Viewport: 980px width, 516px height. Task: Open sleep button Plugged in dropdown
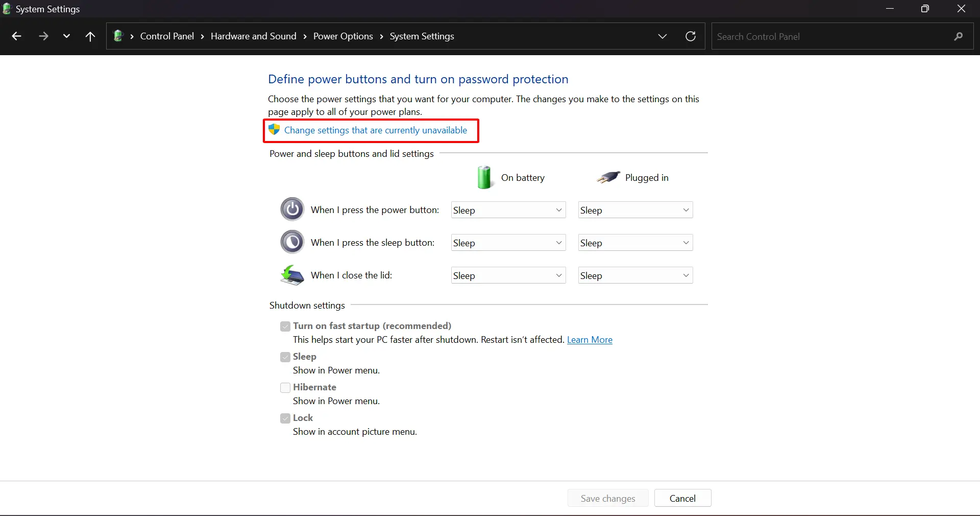[635, 243]
